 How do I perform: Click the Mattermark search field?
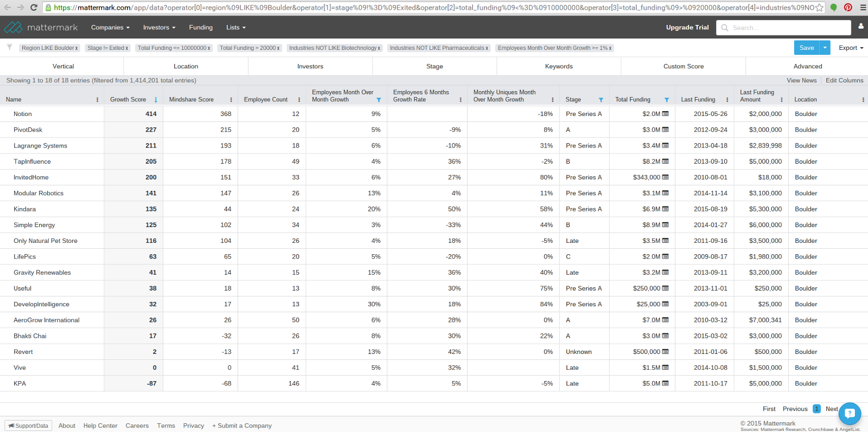(783, 28)
